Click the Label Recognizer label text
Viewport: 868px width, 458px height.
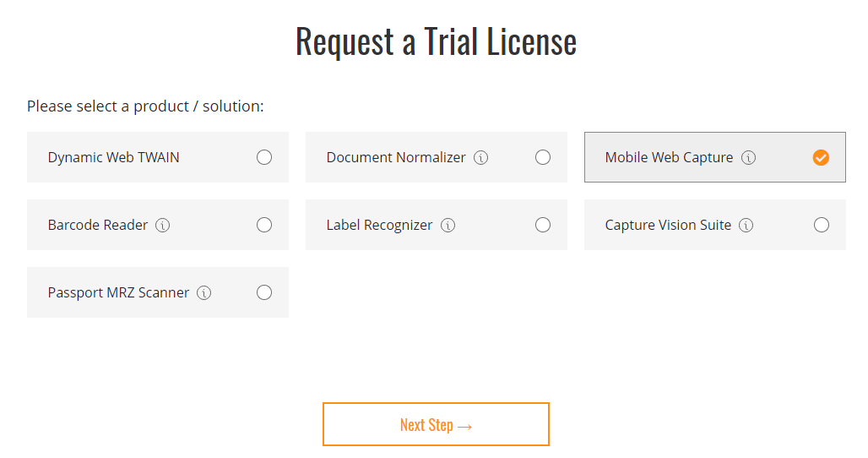click(x=379, y=225)
